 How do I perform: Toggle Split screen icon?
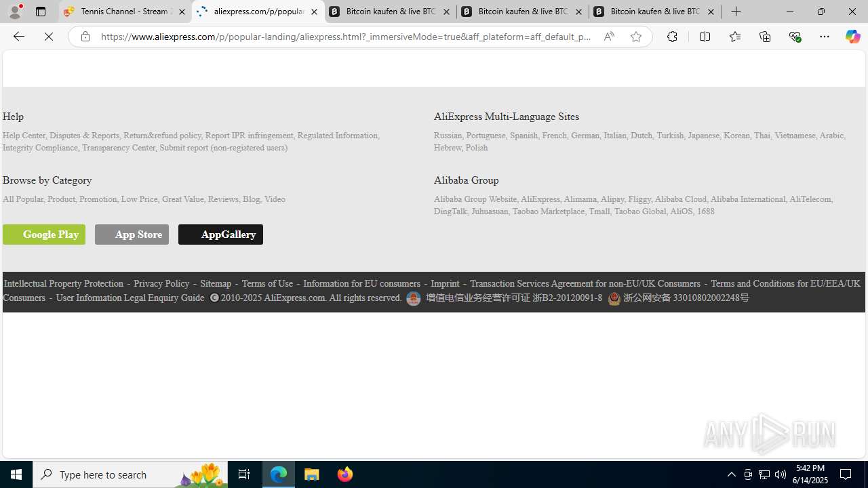click(705, 37)
